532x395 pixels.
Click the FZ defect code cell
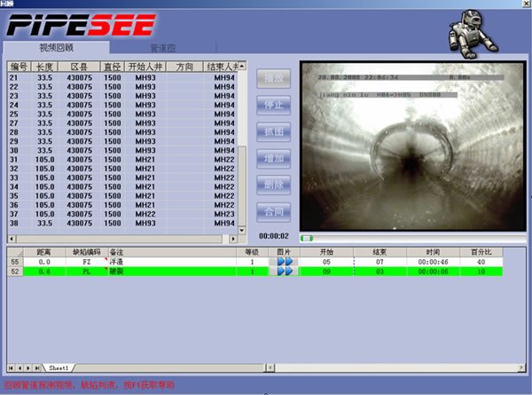click(x=87, y=262)
